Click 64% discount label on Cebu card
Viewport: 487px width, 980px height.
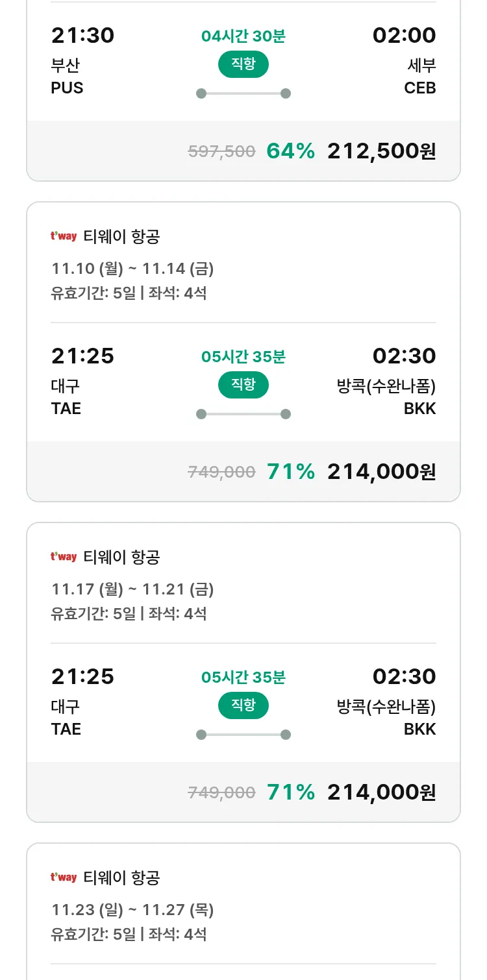tap(290, 151)
